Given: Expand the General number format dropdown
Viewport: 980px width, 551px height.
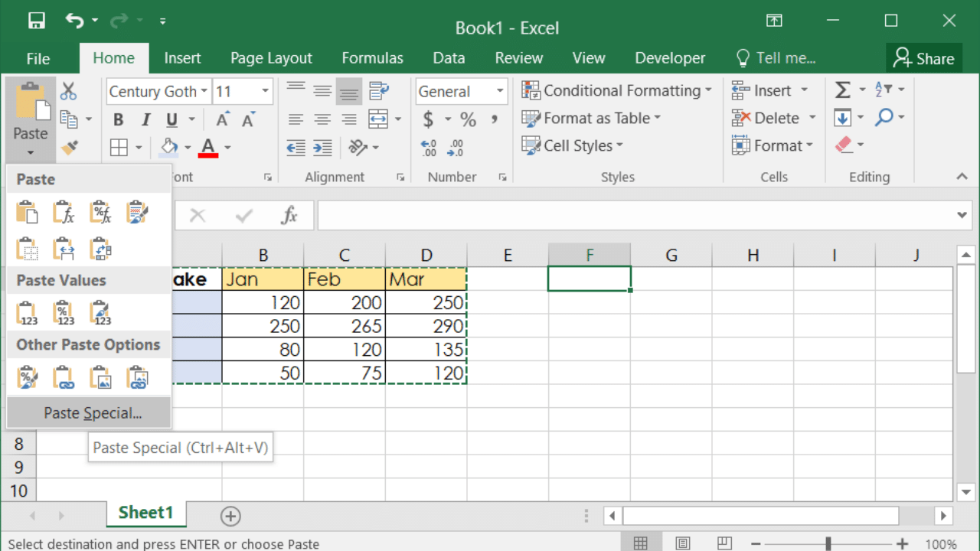Looking at the screenshot, I should 500,92.
